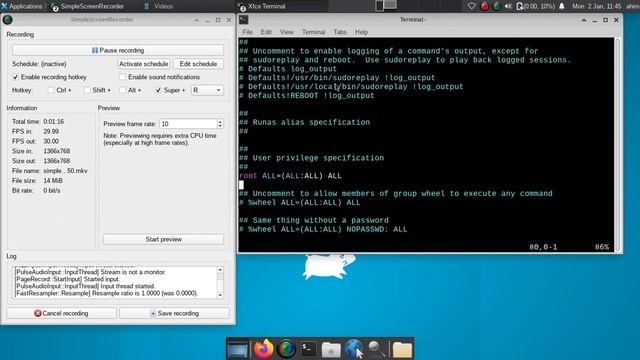Screen dimensions: 640x360
Task: Switch to SimpleScreenRecorder in the top taskbar
Action: pyautogui.click(x=88, y=6)
